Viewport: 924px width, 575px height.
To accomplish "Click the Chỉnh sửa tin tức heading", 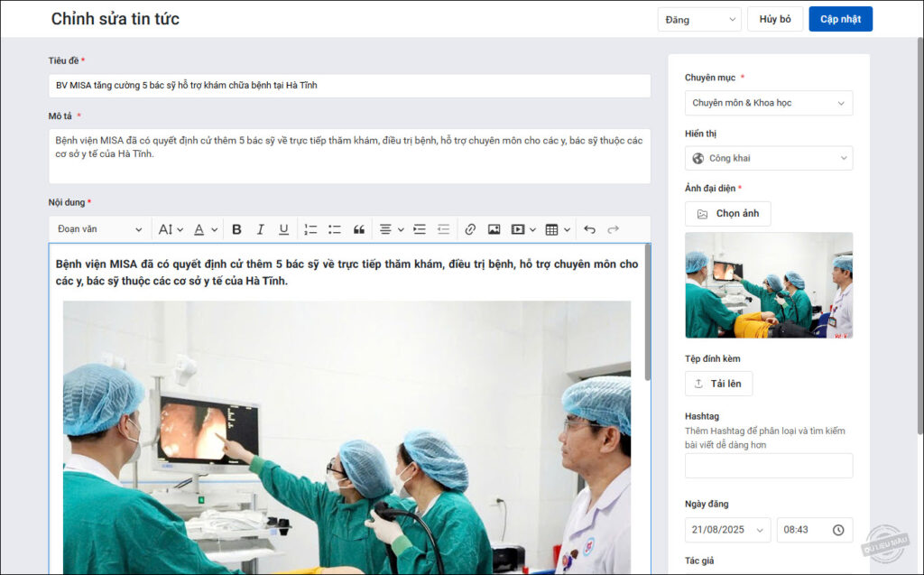I will [115, 19].
